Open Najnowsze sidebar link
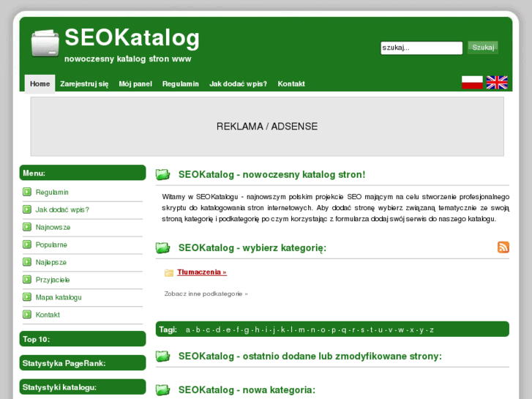This screenshot has width=532, height=399. pyautogui.click(x=53, y=228)
